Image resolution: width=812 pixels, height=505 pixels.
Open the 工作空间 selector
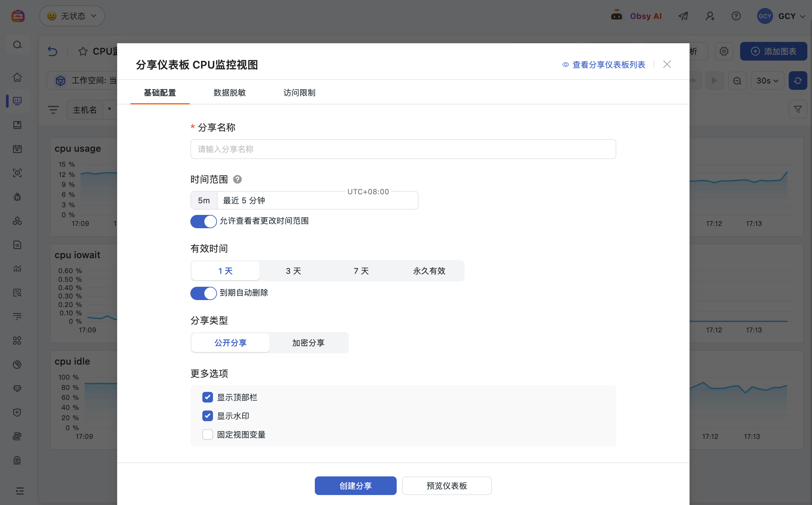tap(82, 81)
